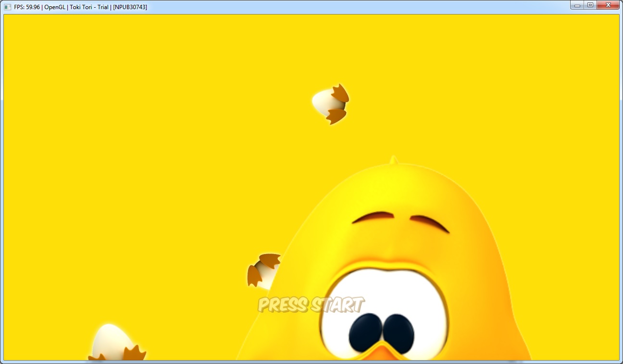This screenshot has width=623, height=364.
Task: Click the application icon in the title bar
Action: click(7, 7)
